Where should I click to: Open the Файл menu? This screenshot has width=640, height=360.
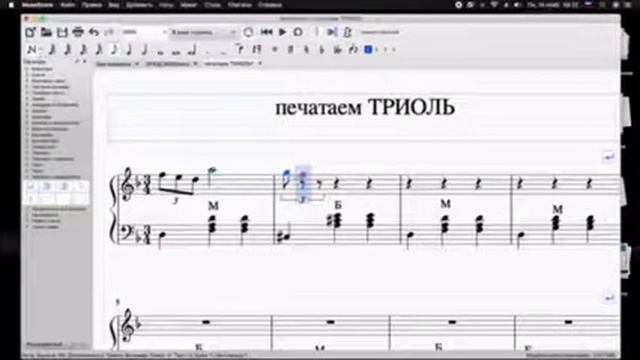(67, 5)
